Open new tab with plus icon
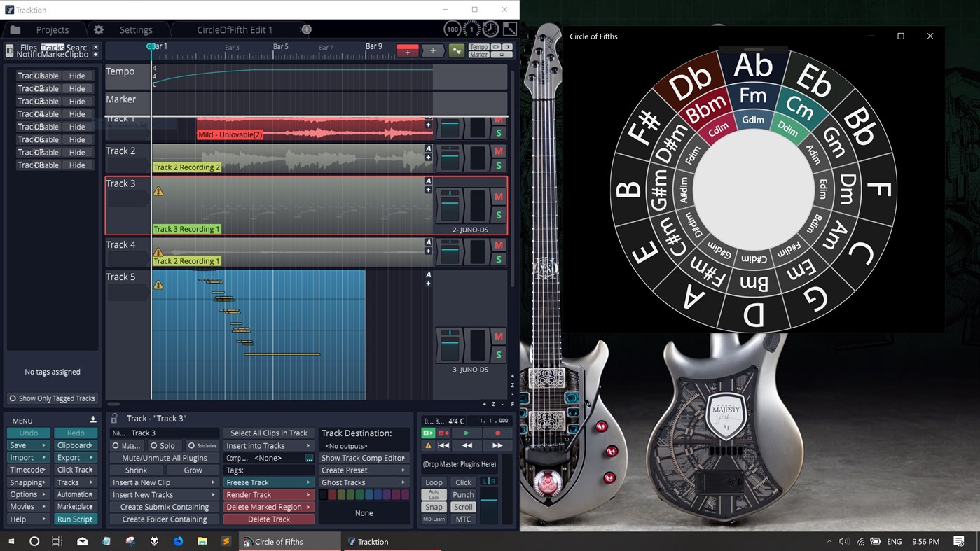Screen dimensions: 980x551 (x=306, y=29)
